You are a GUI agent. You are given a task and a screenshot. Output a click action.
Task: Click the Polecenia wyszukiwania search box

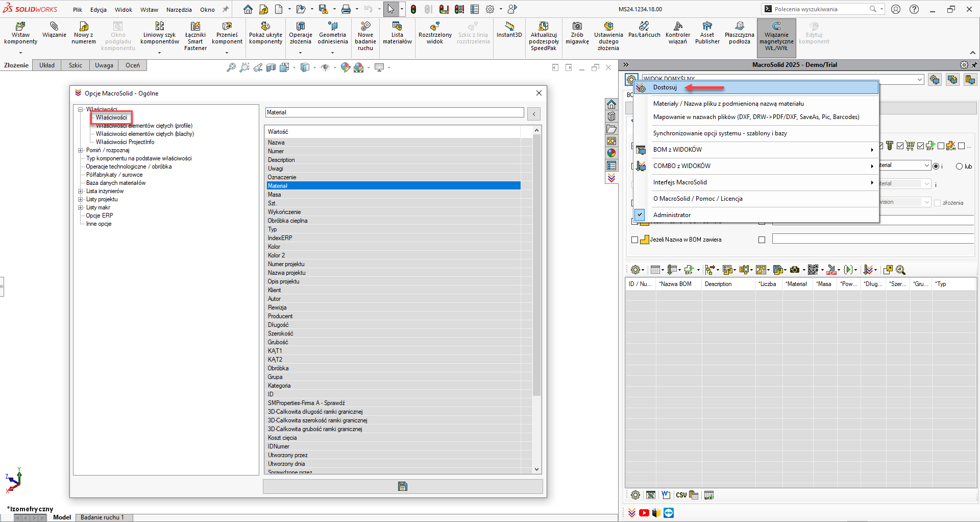click(x=820, y=9)
